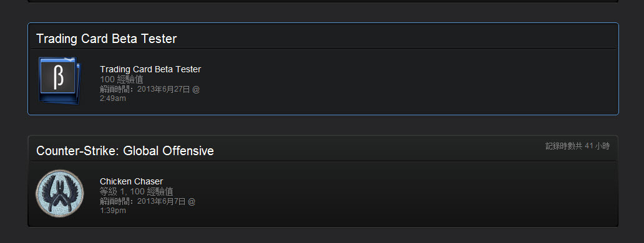The height and width of the screenshot is (243, 644).
Task: Click the wings emblem inside the round badge
Action: (60, 193)
